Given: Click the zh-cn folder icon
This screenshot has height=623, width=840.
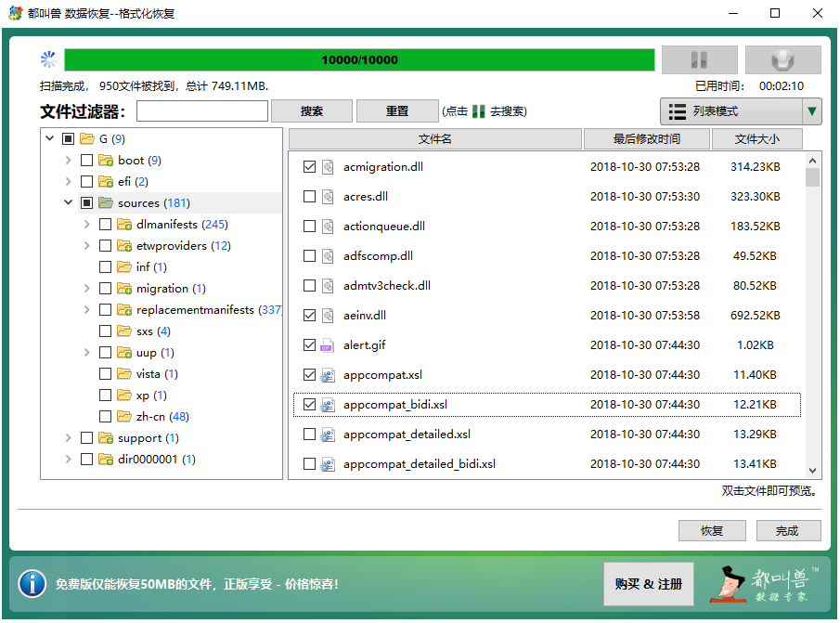Looking at the screenshot, I should (124, 417).
